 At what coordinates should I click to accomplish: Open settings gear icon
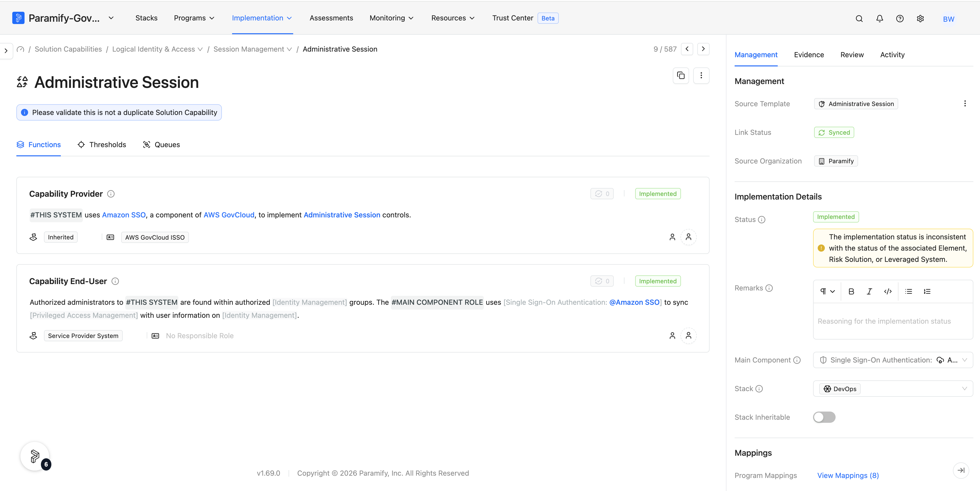click(x=920, y=19)
